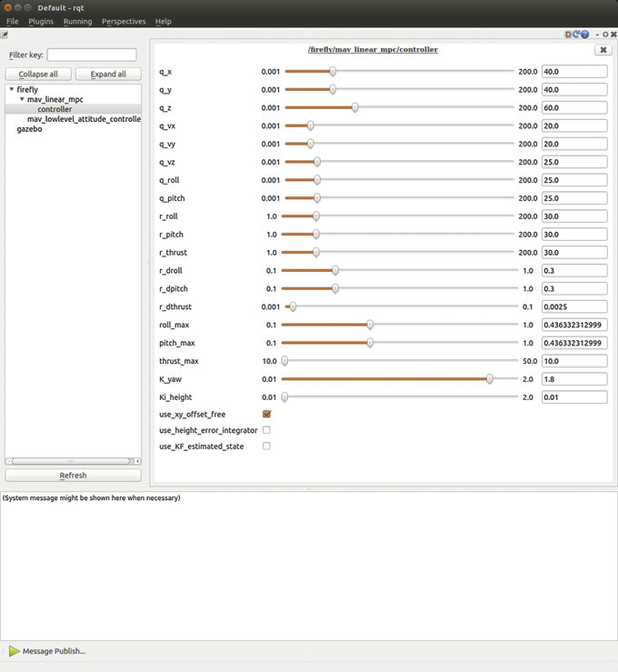Click the blue reload icon in the dock's top-right bar

click(x=576, y=35)
